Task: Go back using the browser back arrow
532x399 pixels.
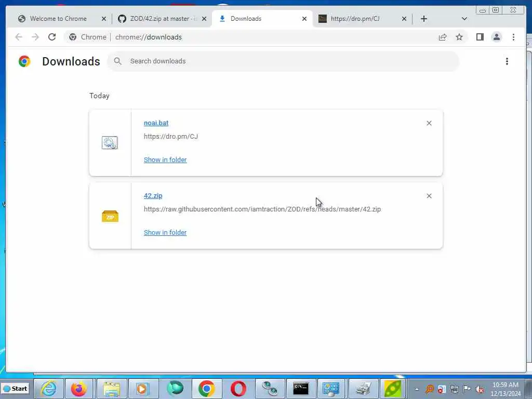Action: pos(19,37)
